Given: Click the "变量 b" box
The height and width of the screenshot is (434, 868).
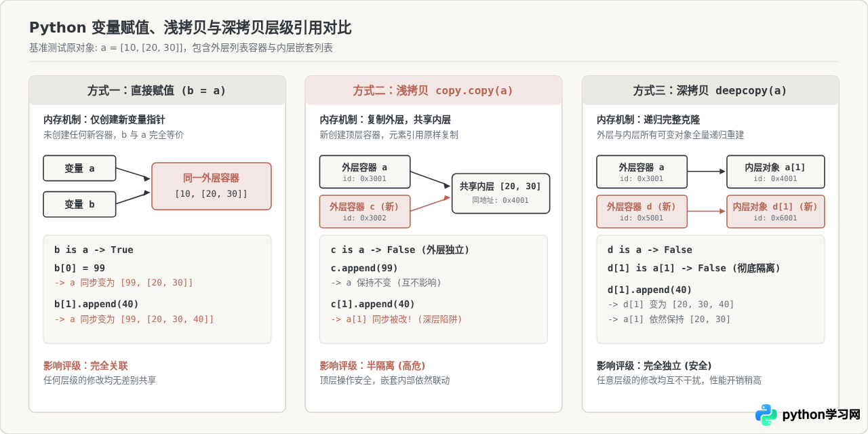Looking at the screenshot, I should (79, 204).
